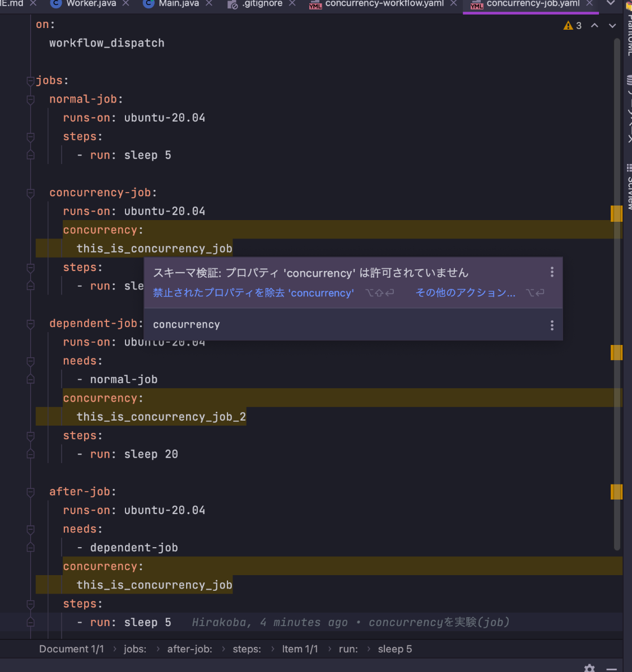Close the Main.java tab

[209, 3]
